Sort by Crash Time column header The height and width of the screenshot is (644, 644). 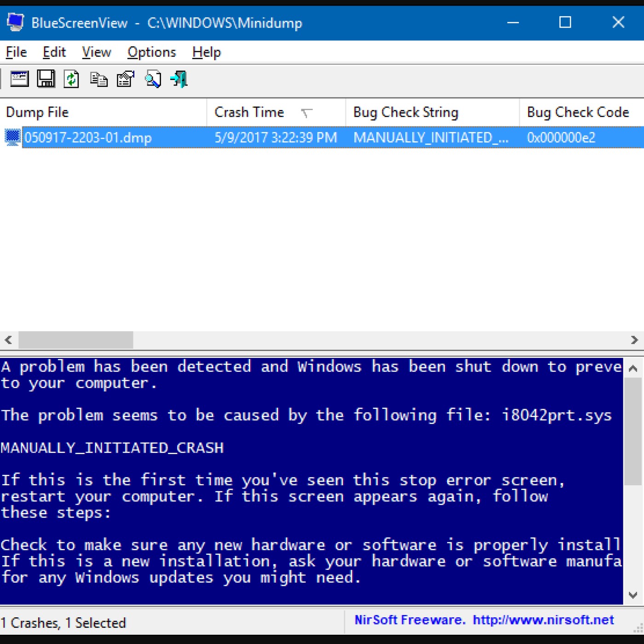click(276, 112)
